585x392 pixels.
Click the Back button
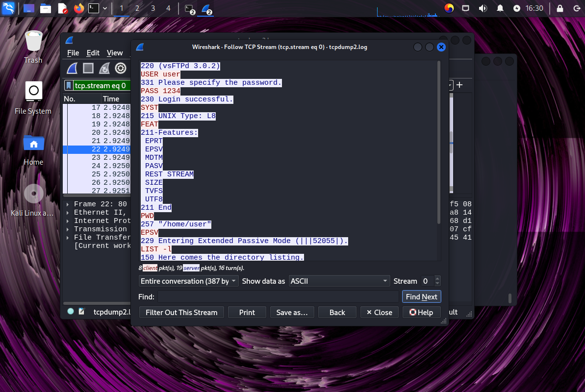pyautogui.click(x=337, y=312)
